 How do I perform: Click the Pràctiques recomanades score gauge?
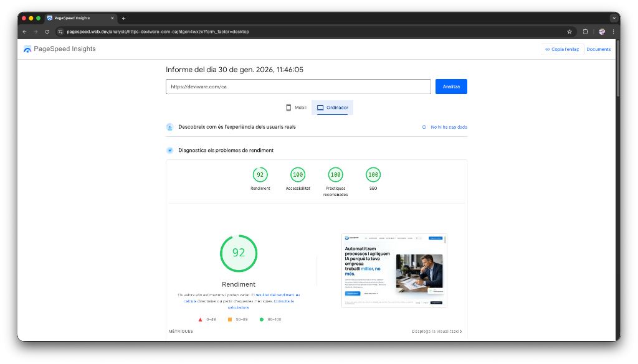335,175
